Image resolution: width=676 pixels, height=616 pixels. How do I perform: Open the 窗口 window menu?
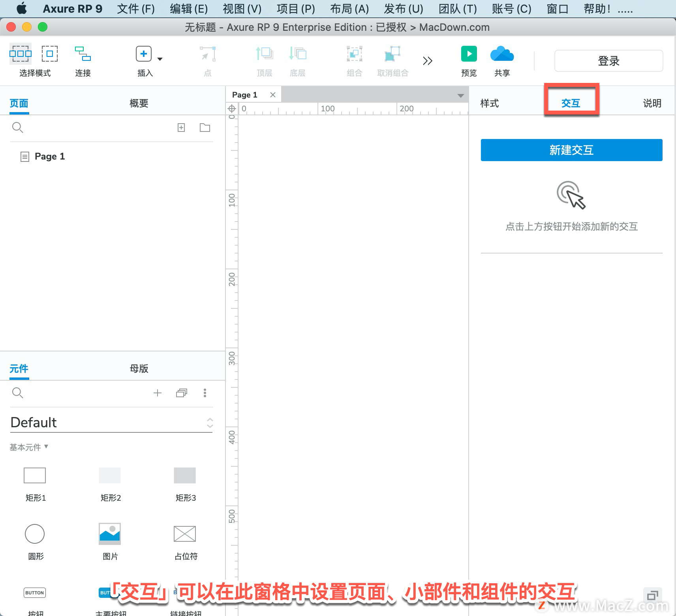[557, 9]
